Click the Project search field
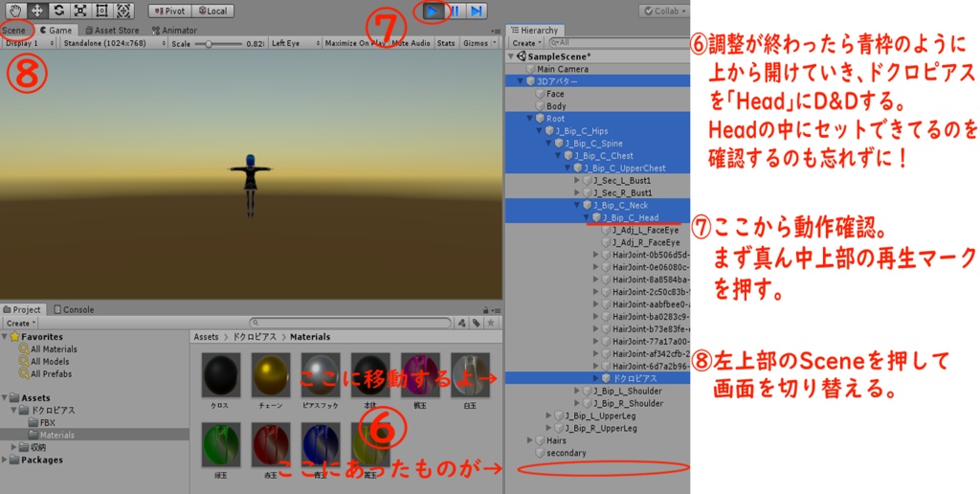This screenshot has width=980, height=494. [350, 324]
